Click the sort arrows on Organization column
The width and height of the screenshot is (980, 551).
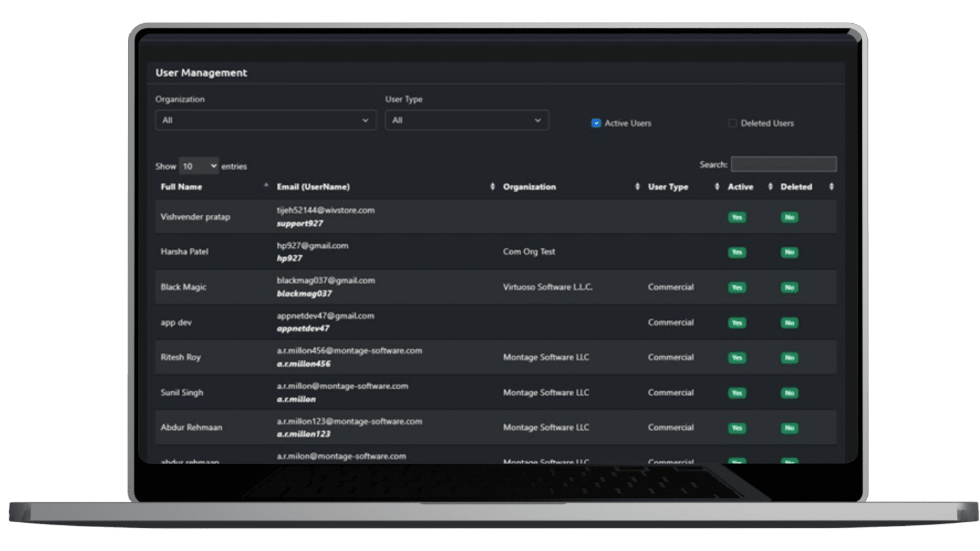pos(637,187)
